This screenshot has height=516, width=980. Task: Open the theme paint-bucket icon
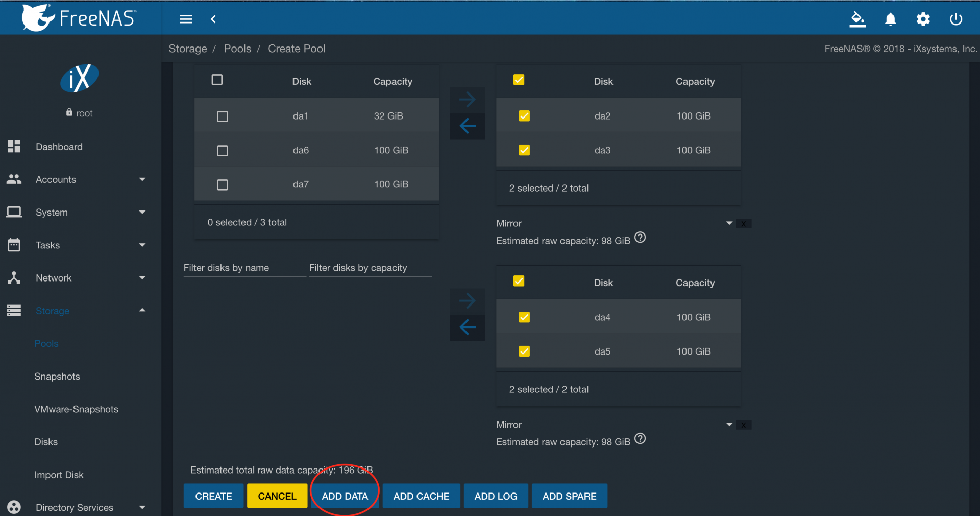click(857, 19)
